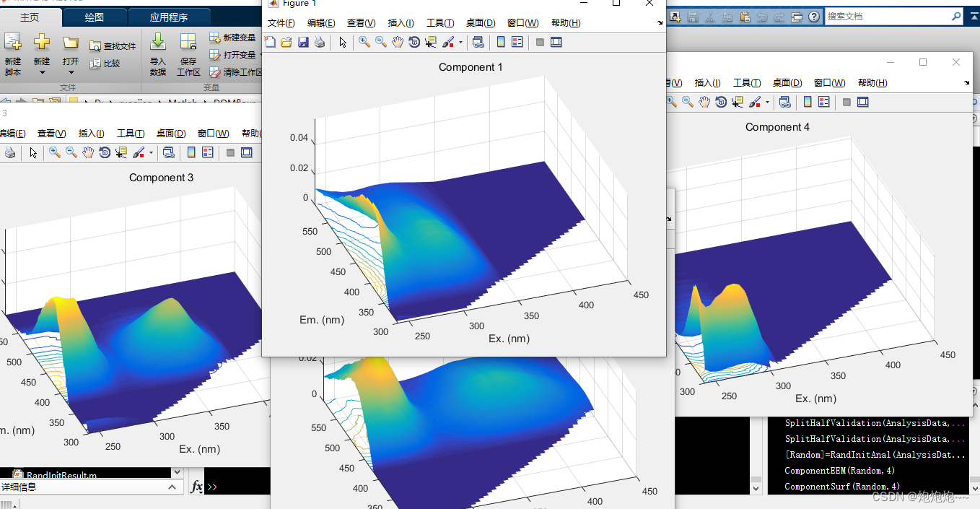This screenshot has height=509, width=980.
Task: Click 新建脚本 button in MATLAB ribbon
Action: pos(13,54)
